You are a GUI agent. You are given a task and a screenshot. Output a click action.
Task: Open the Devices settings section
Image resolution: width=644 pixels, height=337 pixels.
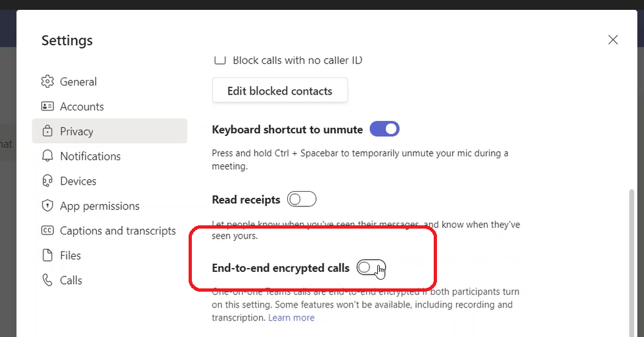(78, 181)
